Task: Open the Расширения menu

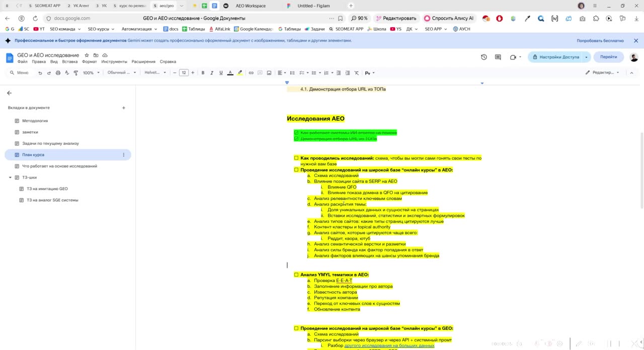Action: click(143, 62)
